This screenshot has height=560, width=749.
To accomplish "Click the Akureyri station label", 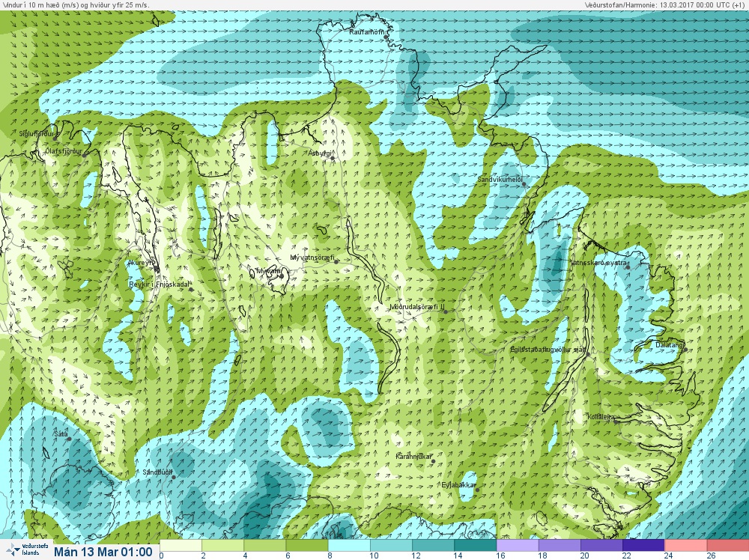I will pos(142,263).
